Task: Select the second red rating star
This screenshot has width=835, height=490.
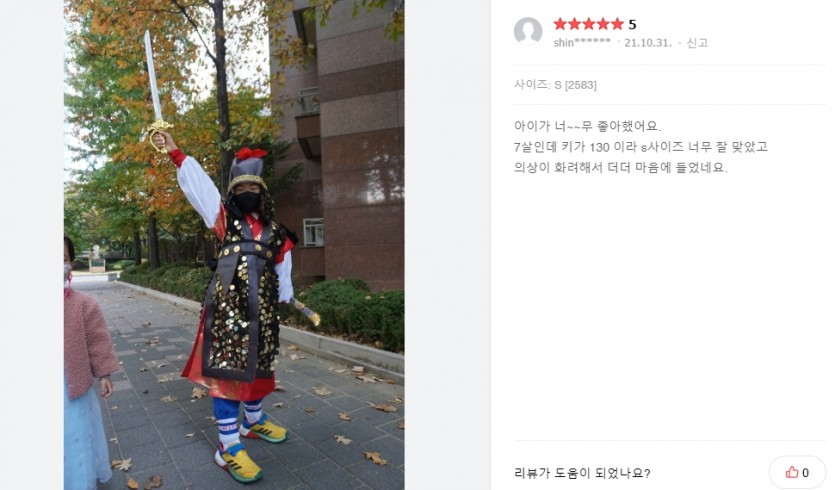Action: click(x=574, y=24)
